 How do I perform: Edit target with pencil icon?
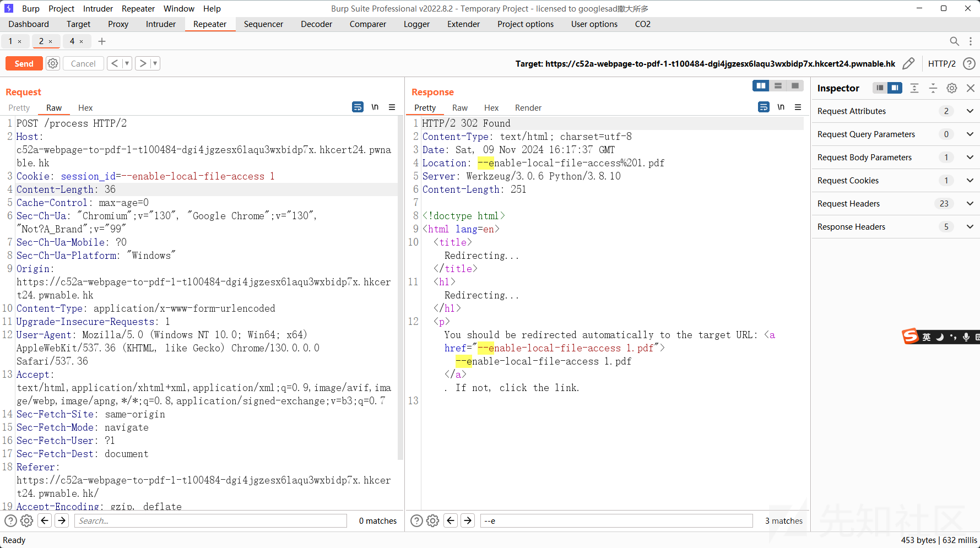click(908, 63)
